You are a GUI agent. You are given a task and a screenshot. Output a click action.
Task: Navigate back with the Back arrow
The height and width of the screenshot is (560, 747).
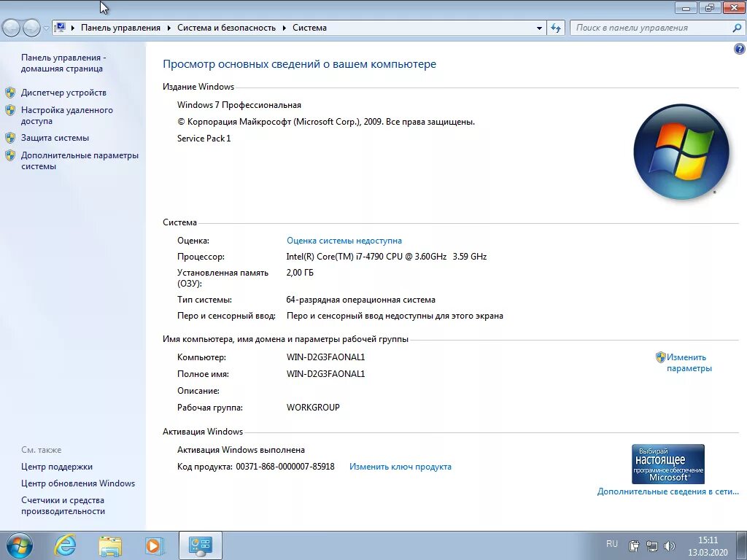(11, 28)
